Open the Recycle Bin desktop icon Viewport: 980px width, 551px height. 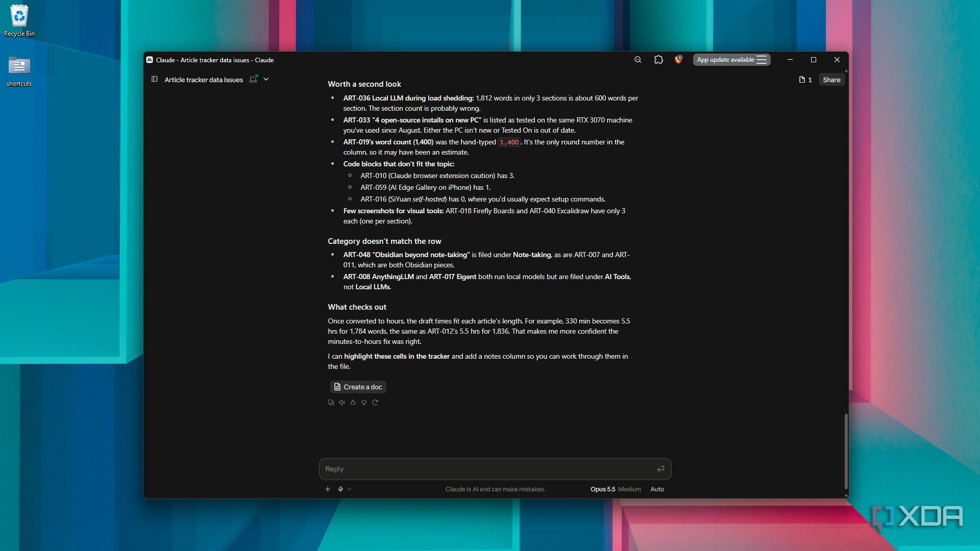(19, 20)
